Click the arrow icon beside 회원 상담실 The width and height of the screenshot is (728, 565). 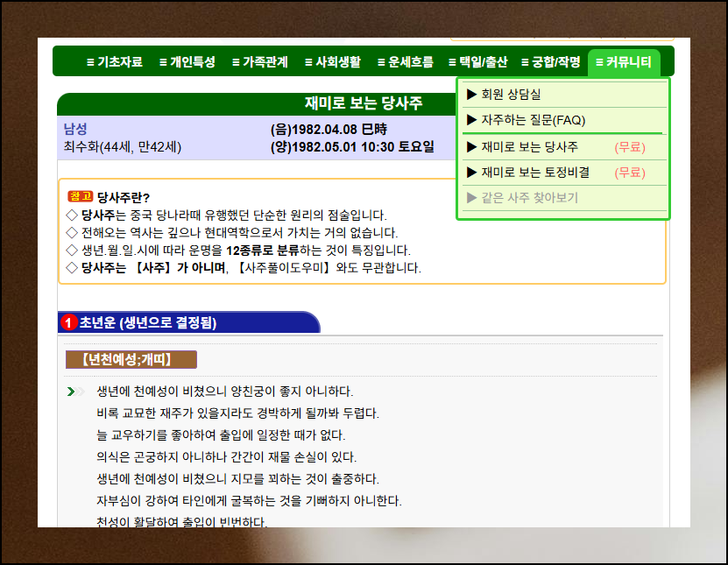click(x=471, y=95)
